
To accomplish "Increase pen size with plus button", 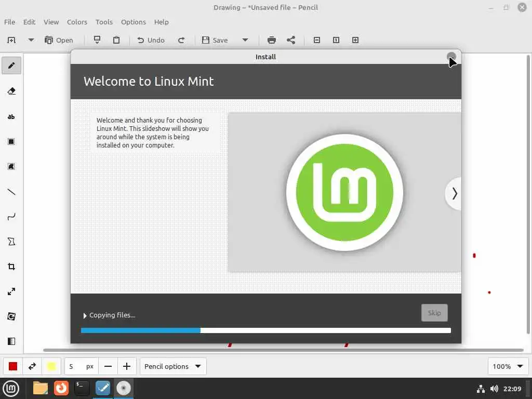I will (127, 366).
